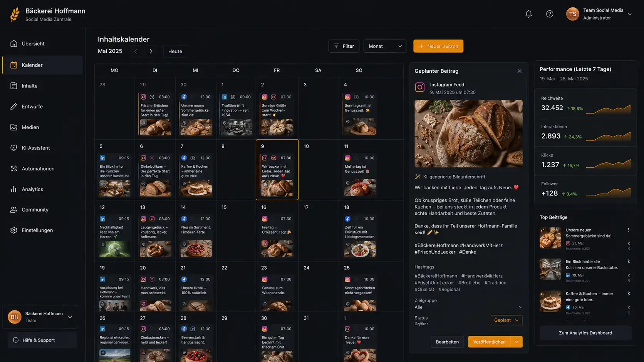Image resolution: width=644 pixels, height=362 pixels.
Task: Select calendar day '31'
Action: [306, 319]
